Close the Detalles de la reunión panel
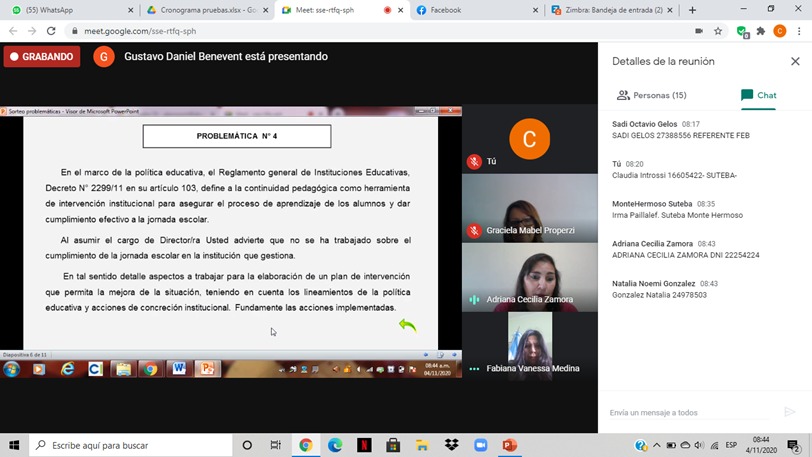The image size is (812, 457). click(795, 61)
